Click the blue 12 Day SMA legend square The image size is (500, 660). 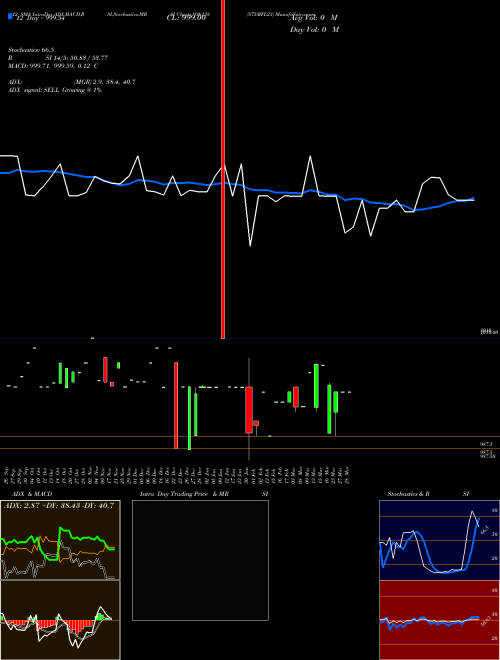11,17
